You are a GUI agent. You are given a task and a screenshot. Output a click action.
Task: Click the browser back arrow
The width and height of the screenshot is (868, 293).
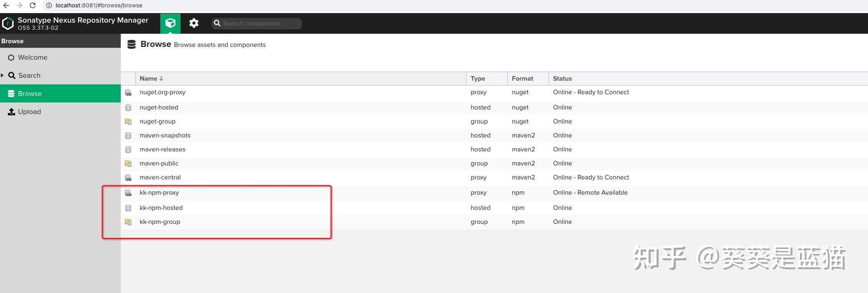6,5
